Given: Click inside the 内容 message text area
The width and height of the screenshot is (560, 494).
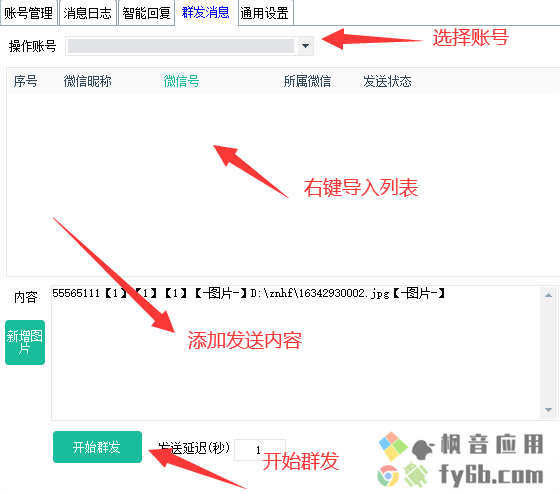Looking at the screenshot, I should 296,353.
